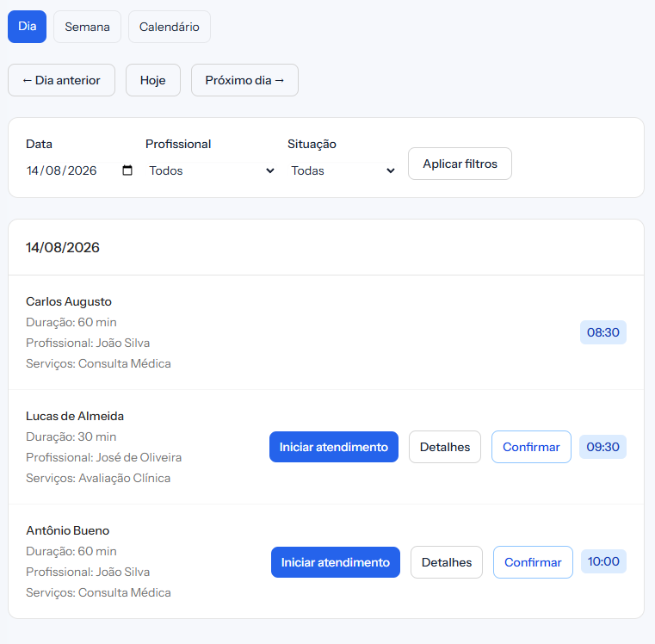655x644 pixels.
Task: Expand the Situação dropdown
Action: (343, 170)
